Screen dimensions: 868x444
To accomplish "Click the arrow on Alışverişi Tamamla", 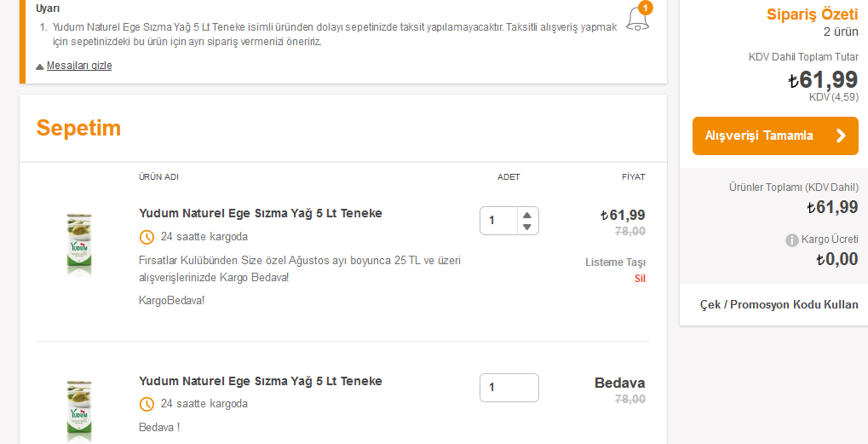I will [x=841, y=136].
